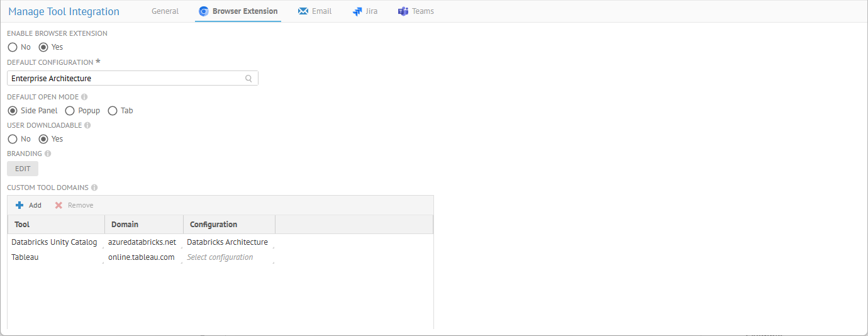Image resolution: width=868 pixels, height=336 pixels.
Task: Click the info icon beside User Downloadable
Action: click(87, 125)
